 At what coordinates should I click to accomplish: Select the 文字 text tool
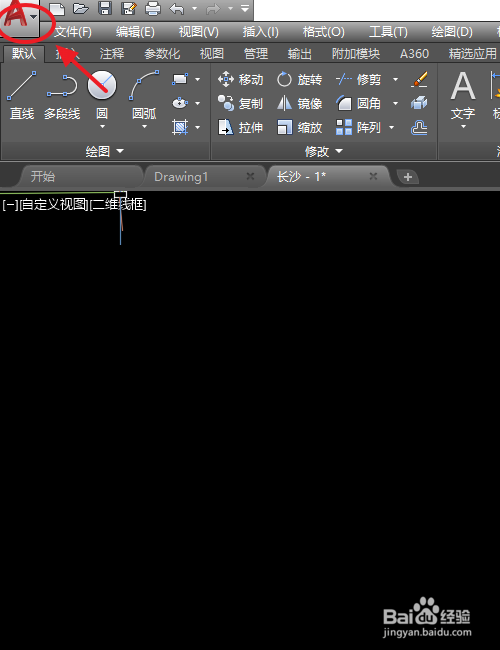coord(463,95)
